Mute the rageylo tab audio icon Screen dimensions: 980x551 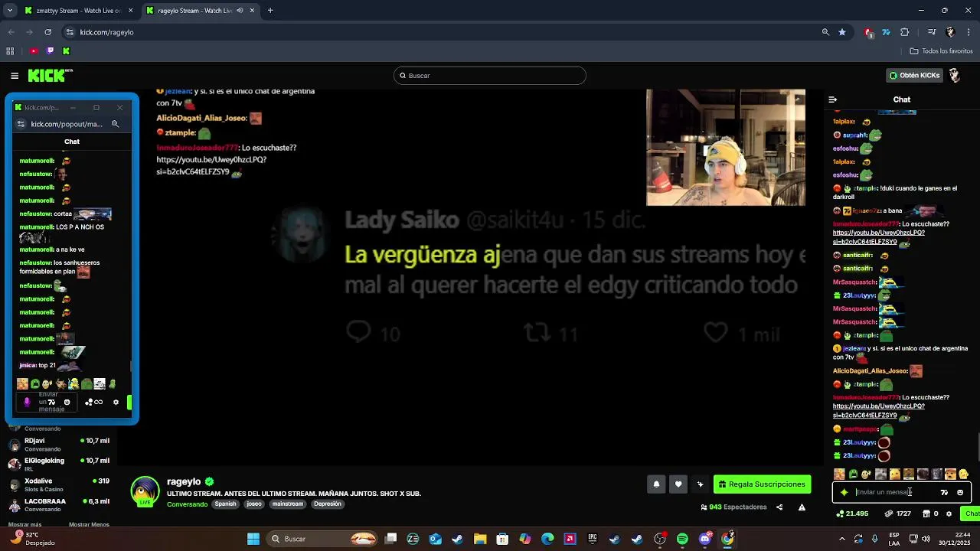pos(240,11)
